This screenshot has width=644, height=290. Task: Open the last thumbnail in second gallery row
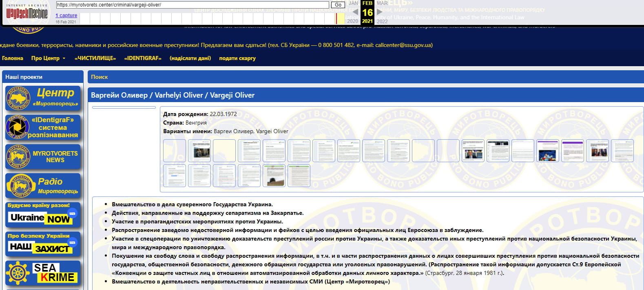pos(299,176)
